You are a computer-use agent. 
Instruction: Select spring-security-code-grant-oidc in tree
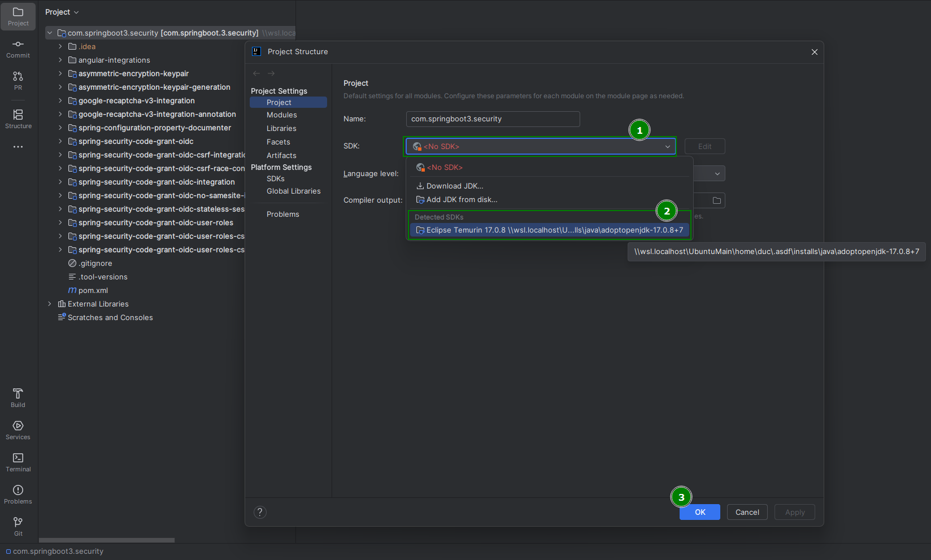pyautogui.click(x=136, y=141)
